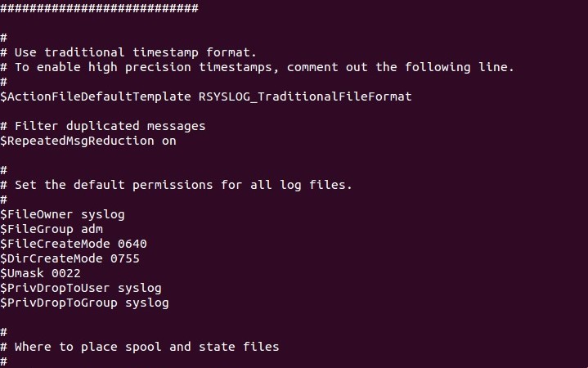Image resolution: width=588 pixels, height=368 pixels.
Task: Click the 'on' value after RepeatedMsgReduction
Action: coord(169,141)
